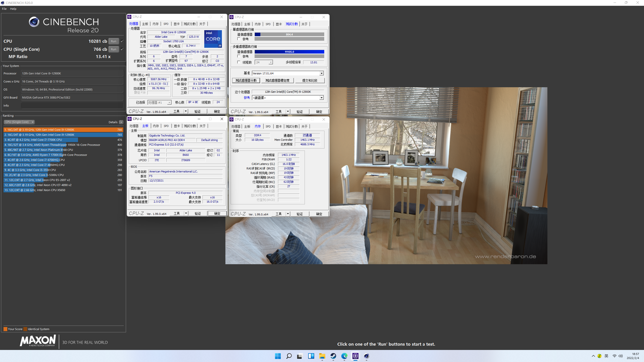Open Microsoft Edge from taskbar
644x362 pixels.
point(344,356)
